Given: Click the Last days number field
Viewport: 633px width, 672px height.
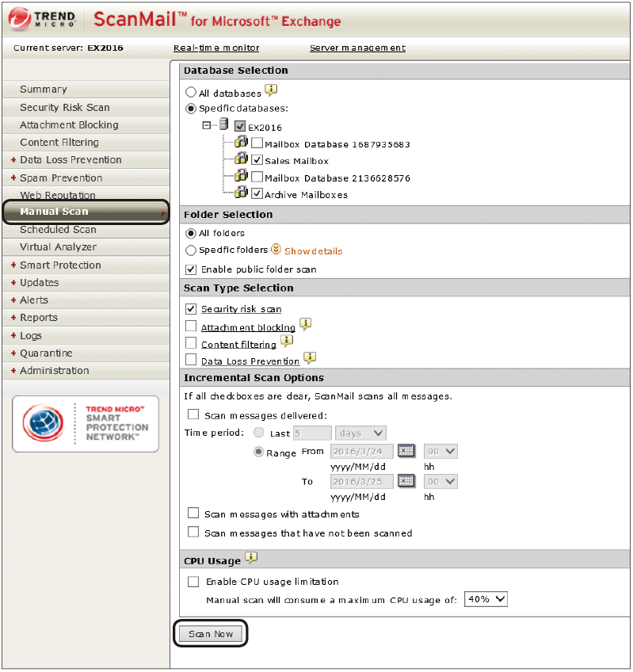Looking at the screenshot, I should tap(312, 433).
